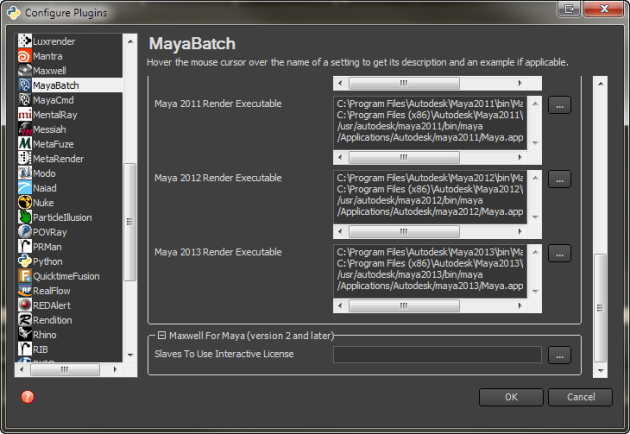Screen dimensions: 630x434
Task: Select the RealFlow plugin icon
Action: 25,291
